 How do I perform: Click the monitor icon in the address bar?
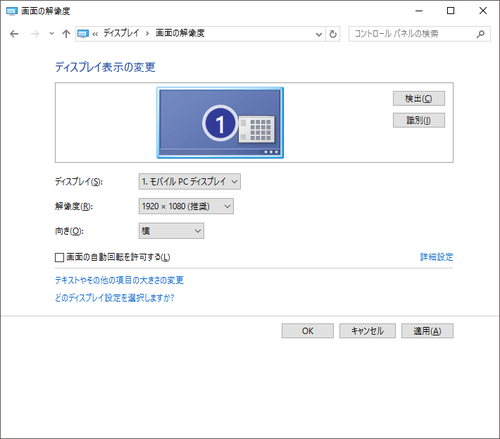pos(83,34)
